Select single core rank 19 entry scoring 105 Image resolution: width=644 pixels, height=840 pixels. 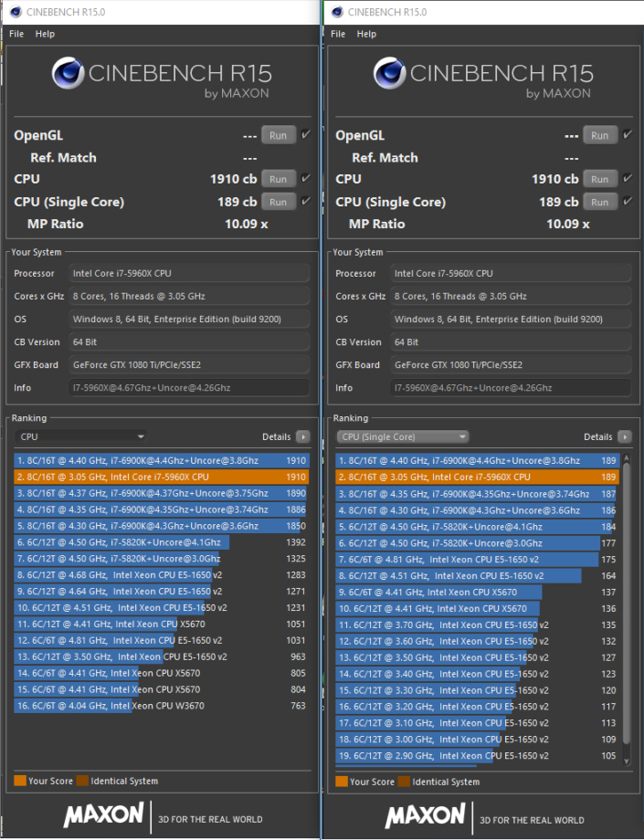tap(478, 756)
